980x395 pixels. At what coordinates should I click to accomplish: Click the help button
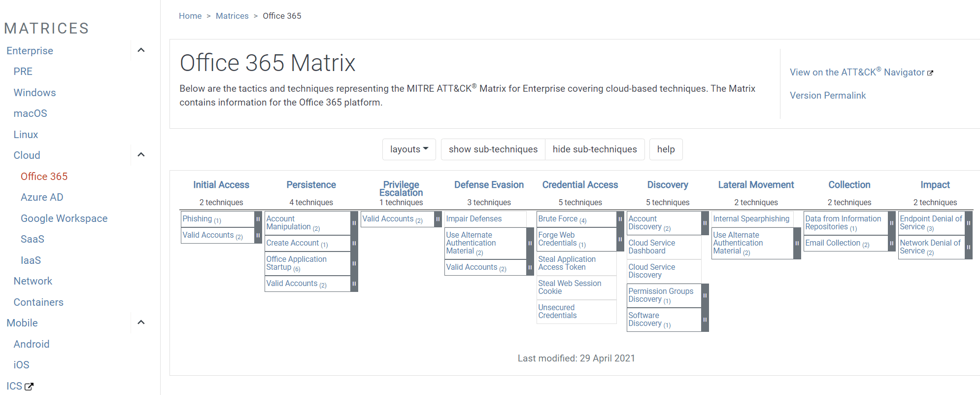[666, 149]
